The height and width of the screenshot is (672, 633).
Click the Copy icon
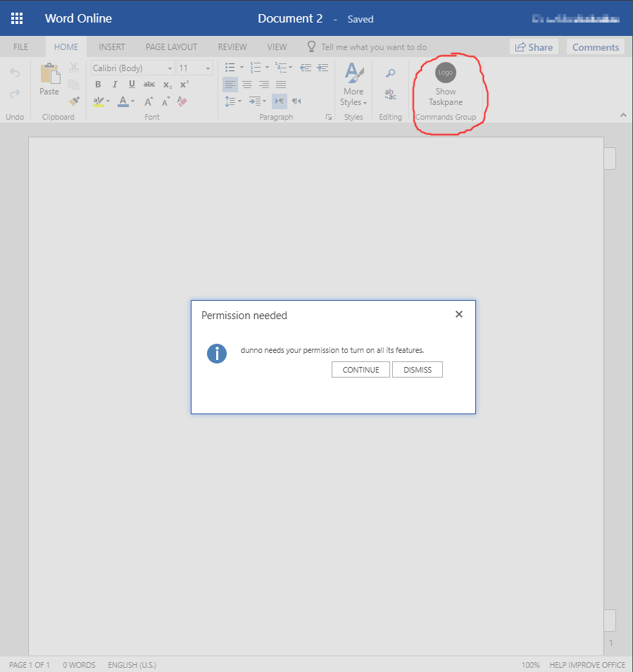tap(74, 85)
